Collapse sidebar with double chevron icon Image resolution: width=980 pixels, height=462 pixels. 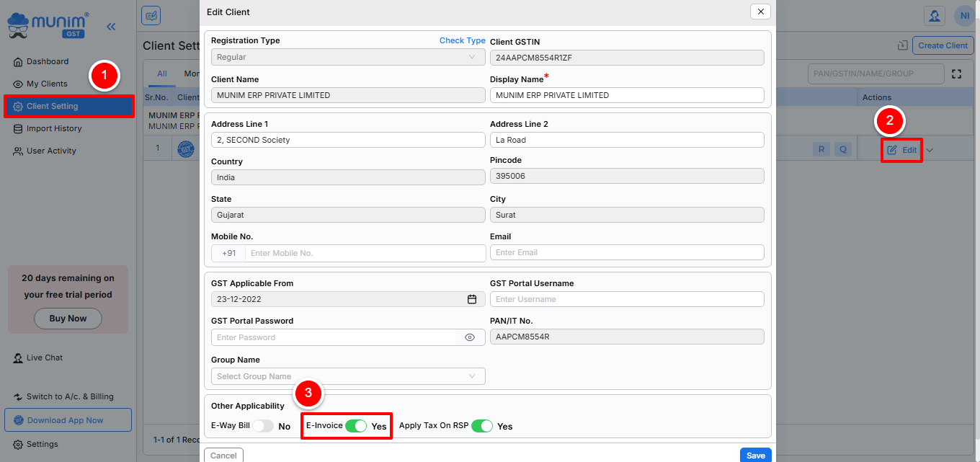(x=111, y=27)
